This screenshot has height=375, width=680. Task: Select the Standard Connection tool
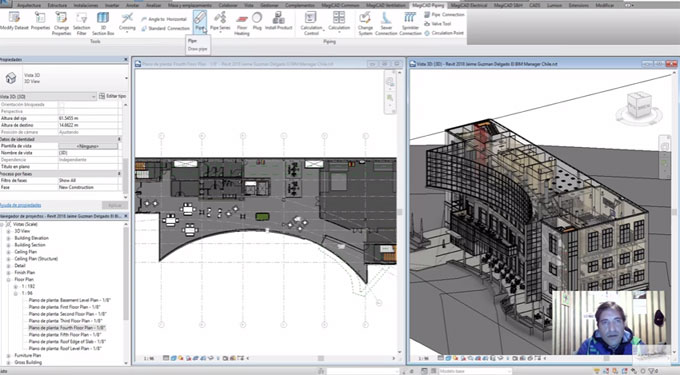click(x=165, y=28)
